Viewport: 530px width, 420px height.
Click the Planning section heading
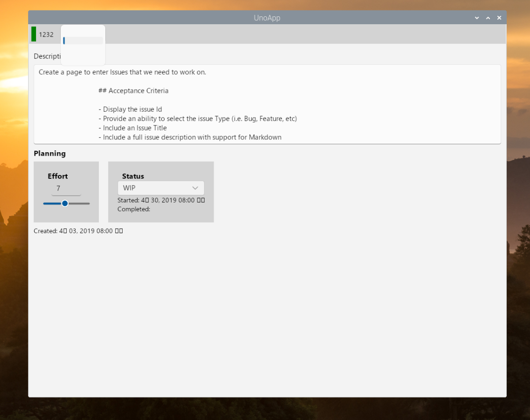[x=49, y=153]
